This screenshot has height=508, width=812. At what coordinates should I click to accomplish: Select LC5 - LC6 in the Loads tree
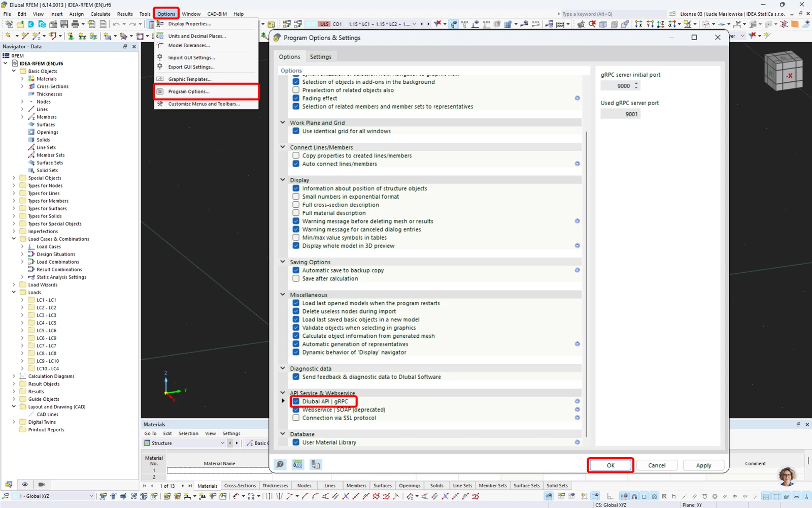pyautogui.click(x=46, y=331)
